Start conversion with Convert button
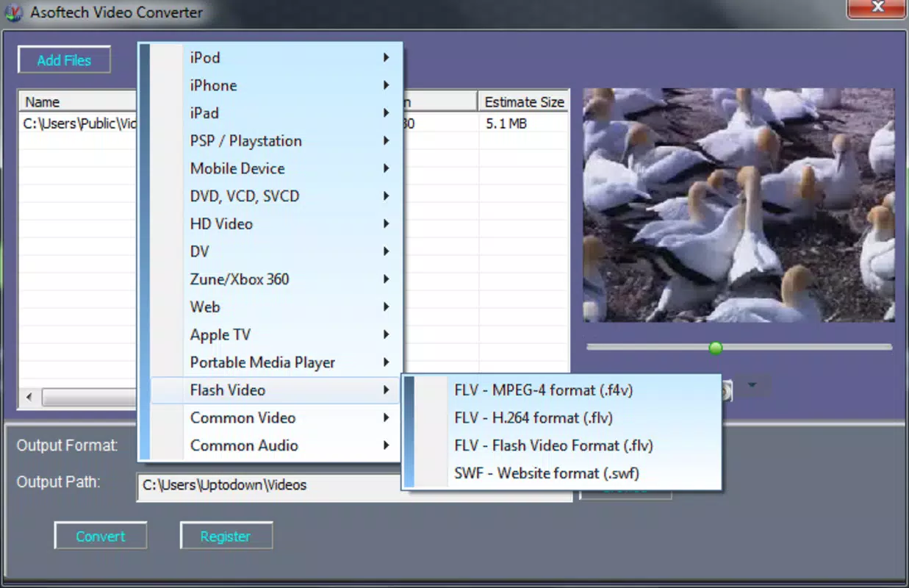The image size is (909, 588). pyautogui.click(x=101, y=536)
